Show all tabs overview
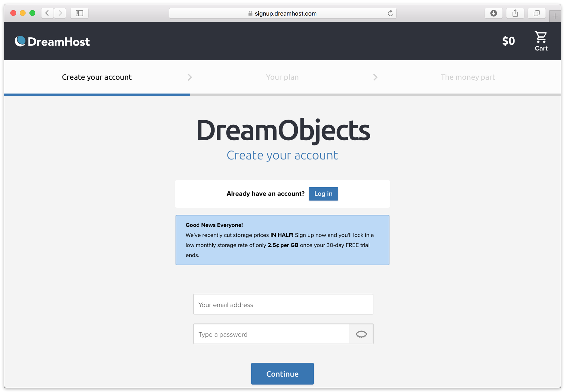 tap(537, 13)
